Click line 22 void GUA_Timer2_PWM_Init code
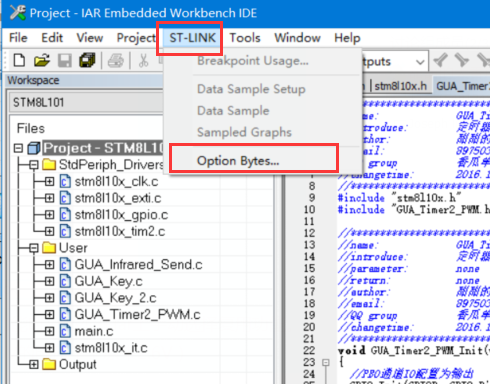Viewport: 490px width, 384px height. pyautogui.click(x=413, y=351)
